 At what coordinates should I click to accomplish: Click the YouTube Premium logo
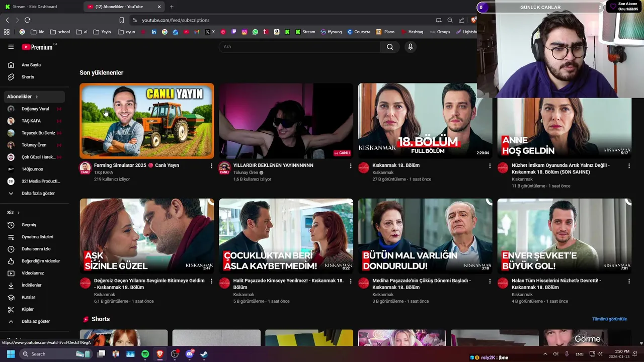37,47
